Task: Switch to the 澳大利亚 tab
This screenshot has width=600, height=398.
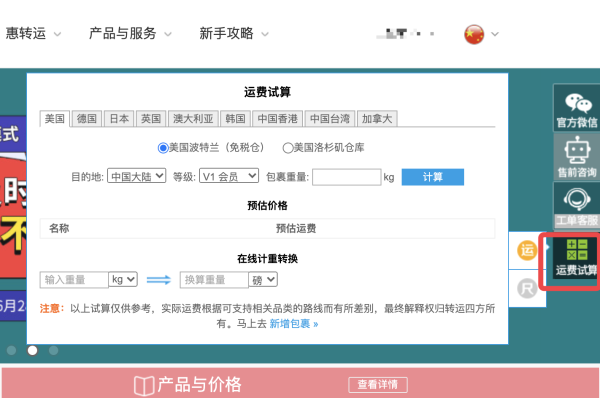Action: [193, 119]
